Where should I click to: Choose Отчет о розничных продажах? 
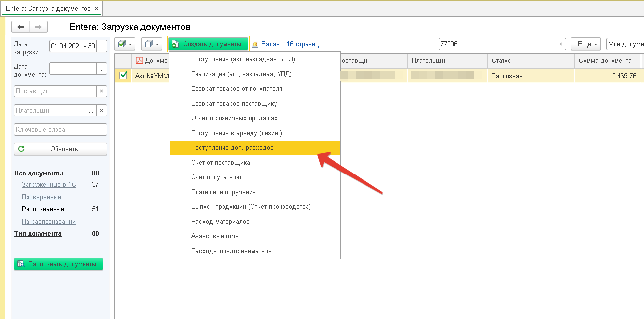[255, 118]
